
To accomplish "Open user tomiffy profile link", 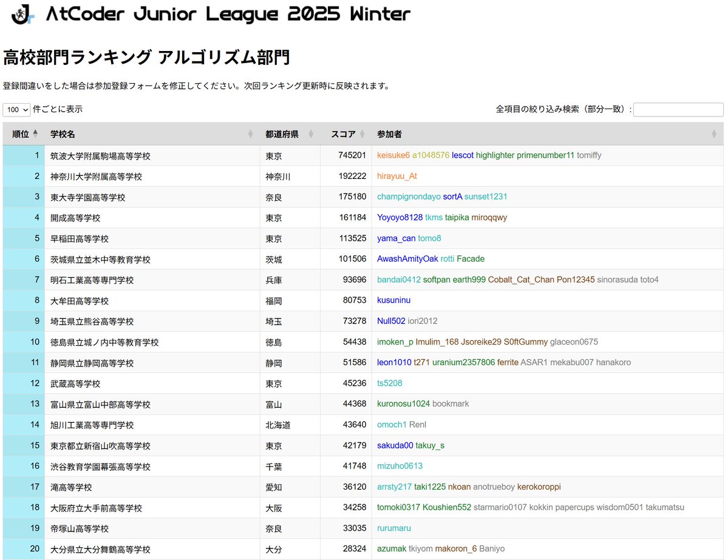I will pos(589,155).
